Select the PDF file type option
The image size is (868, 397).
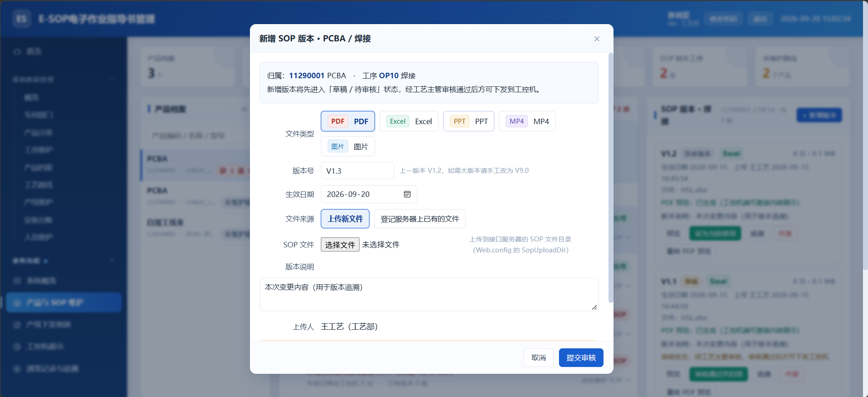[348, 121]
